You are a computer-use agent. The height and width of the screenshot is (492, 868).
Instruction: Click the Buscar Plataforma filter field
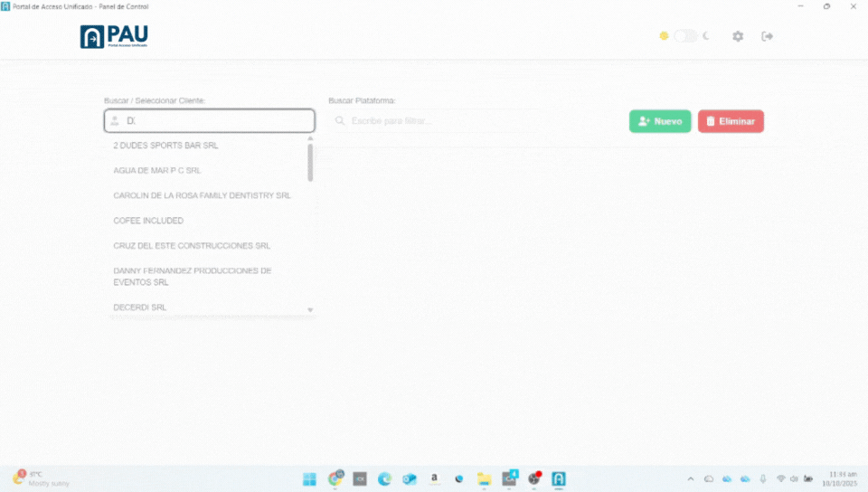tap(436, 120)
